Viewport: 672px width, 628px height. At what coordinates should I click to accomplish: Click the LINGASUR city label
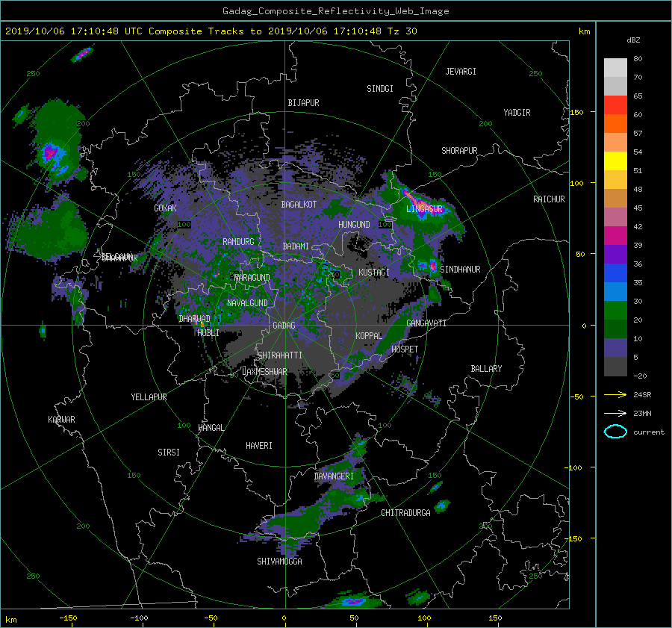pyautogui.click(x=424, y=209)
